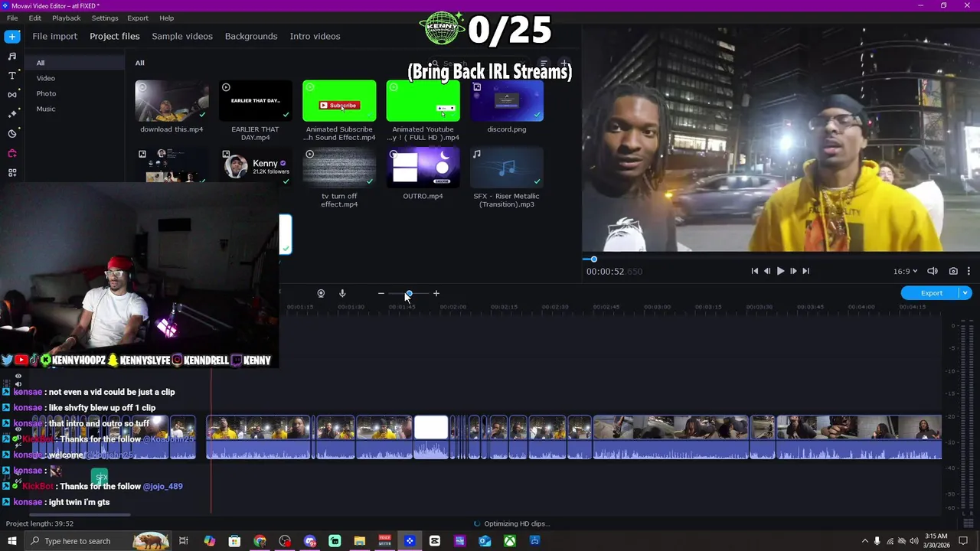Viewport: 980px width, 551px height.
Task: Click the timeline zoom slider handle
Action: [409, 293]
